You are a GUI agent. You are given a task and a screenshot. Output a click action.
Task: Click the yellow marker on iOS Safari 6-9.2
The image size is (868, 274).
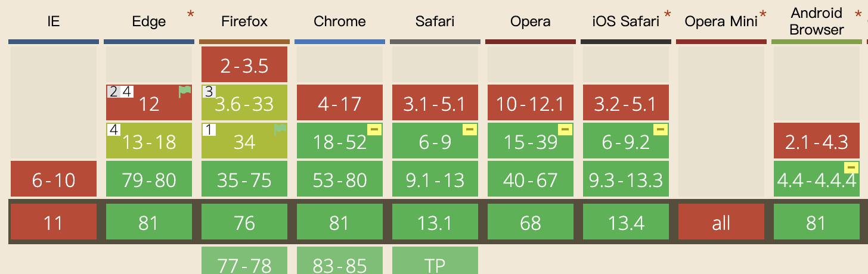tap(661, 130)
